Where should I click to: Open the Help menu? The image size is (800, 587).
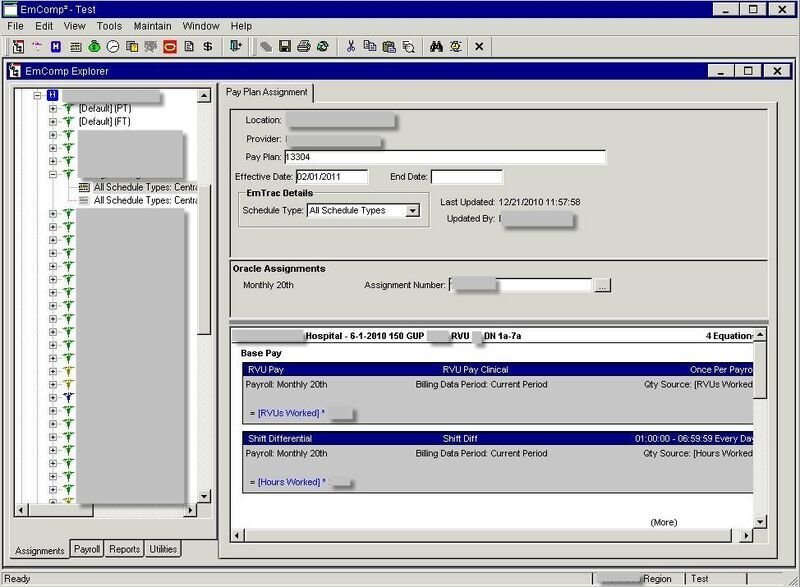pyautogui.click(x=241, y=26)
